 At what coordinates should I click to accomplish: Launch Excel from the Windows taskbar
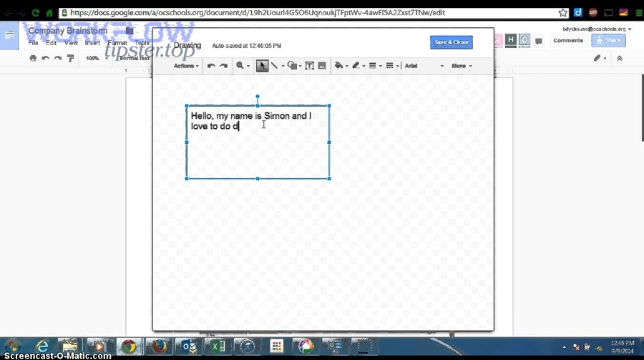coord(217,346)
